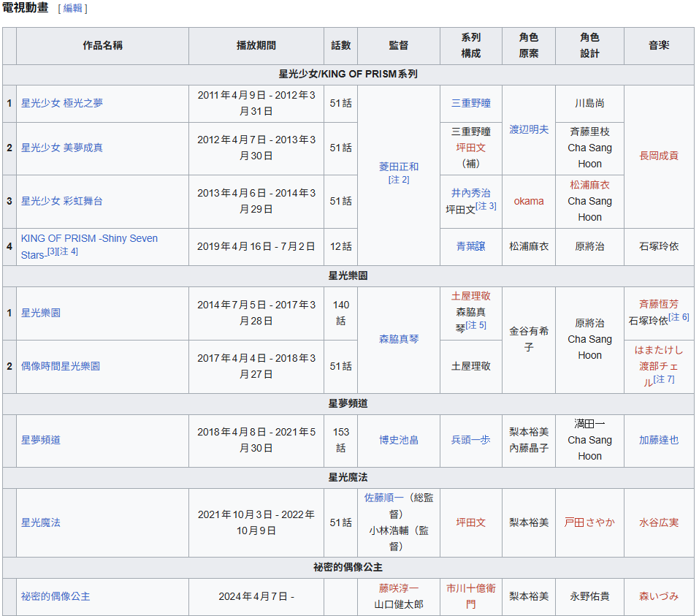The height and width of the screenshot is (616, 699).
Task: Click episode count cell 153話
Action: pos(340,440)
